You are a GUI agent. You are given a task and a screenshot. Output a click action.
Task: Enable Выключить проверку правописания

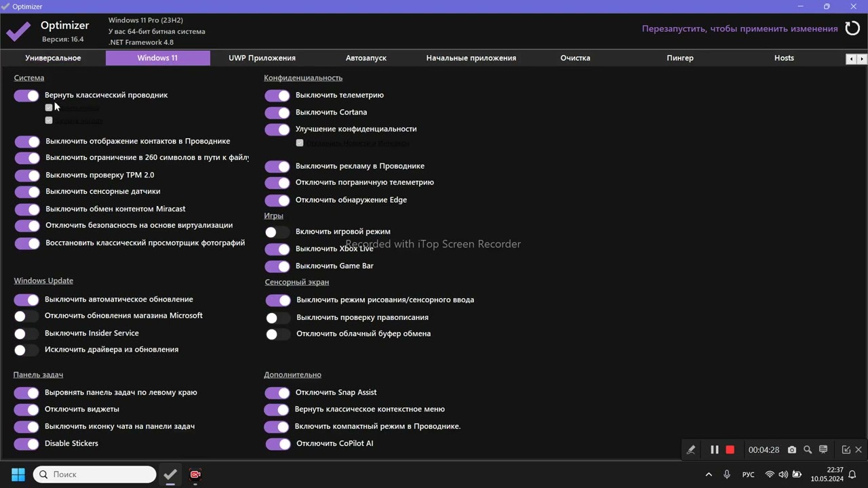(278, 318)
